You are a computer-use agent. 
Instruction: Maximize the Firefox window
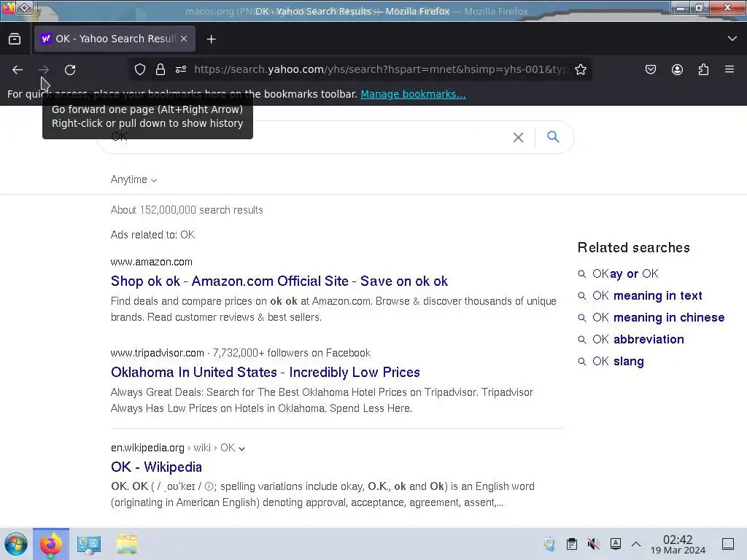pyautogui.click(x=699, y=7)
